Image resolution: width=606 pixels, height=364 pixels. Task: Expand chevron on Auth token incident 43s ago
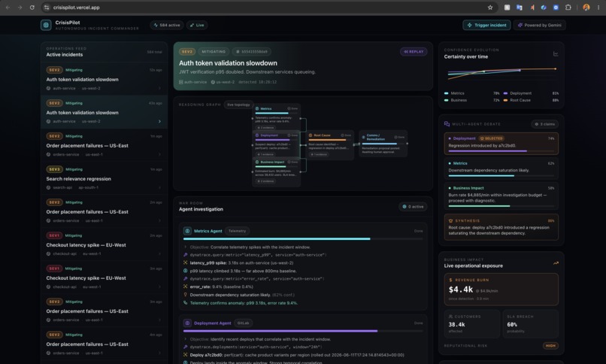(159, 121)
